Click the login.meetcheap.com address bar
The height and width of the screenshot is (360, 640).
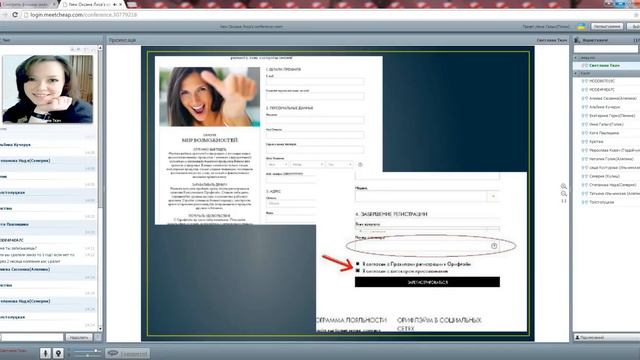327,15
